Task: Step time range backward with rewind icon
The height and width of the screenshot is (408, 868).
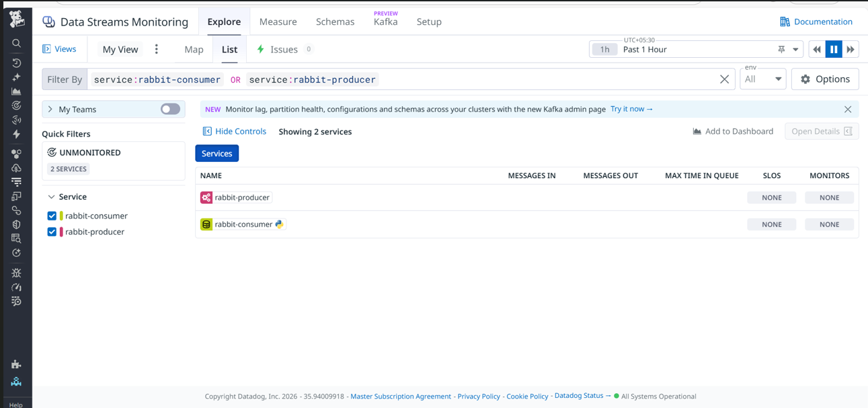Action: pyautogui.click(x=817, y=49)
